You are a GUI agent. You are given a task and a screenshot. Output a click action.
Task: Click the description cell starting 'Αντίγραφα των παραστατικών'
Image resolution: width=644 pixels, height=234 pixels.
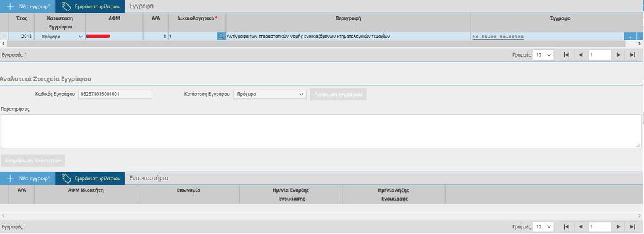pyautogui.click(x=348, y=37)
